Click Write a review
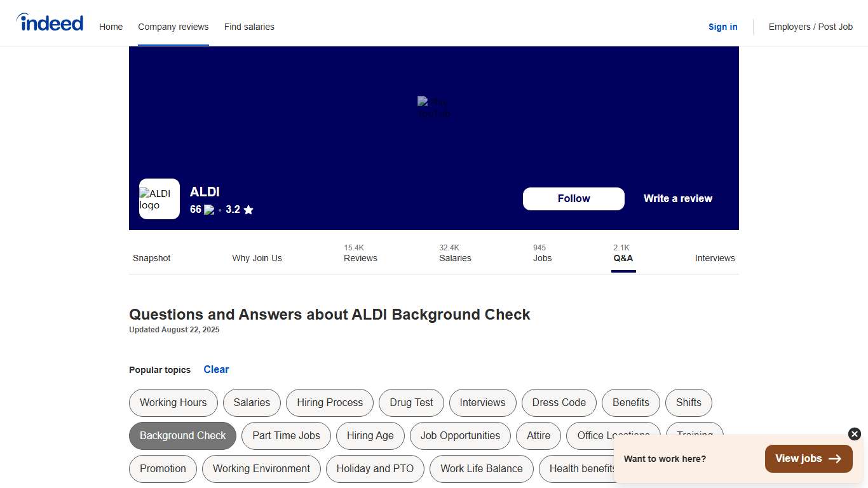 (677, 198)
